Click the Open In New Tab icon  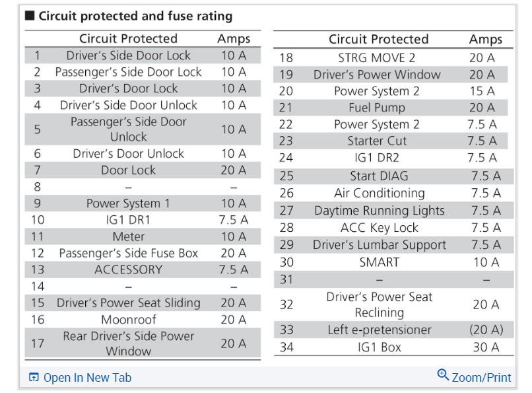[34, 378]
